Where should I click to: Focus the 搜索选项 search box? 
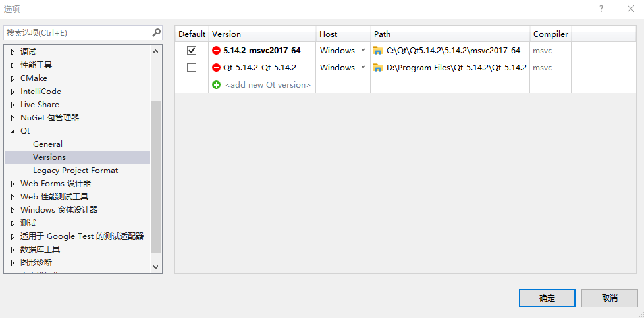pos(76,32)
